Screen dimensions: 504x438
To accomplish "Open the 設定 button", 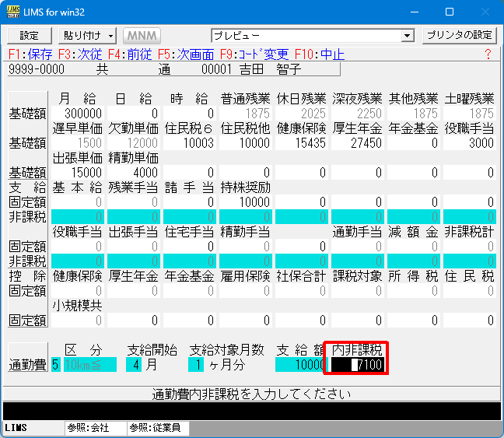I will coord(29,36).
